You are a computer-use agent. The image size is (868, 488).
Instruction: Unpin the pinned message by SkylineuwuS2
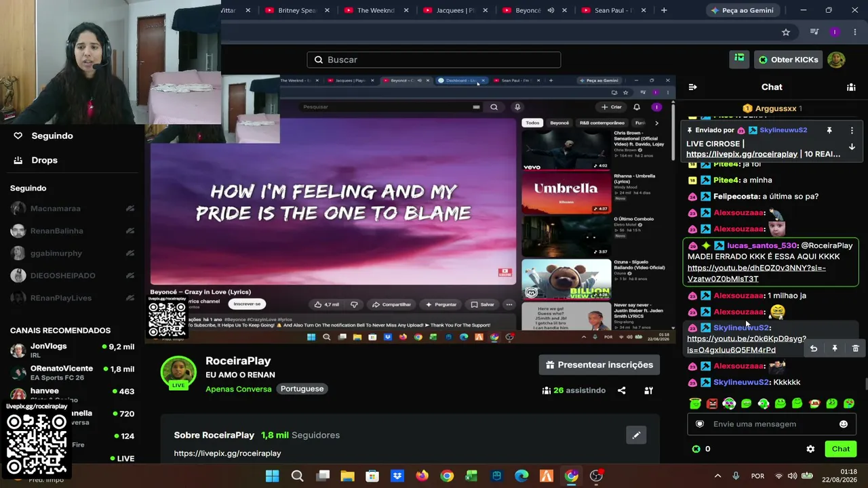click(x=829, y=130)
